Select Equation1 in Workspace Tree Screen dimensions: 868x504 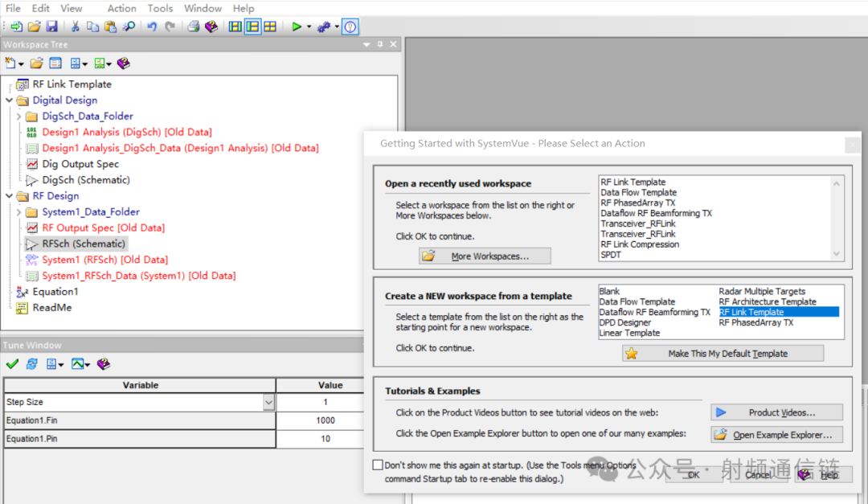pyautogui.click(x=55, y=291)
